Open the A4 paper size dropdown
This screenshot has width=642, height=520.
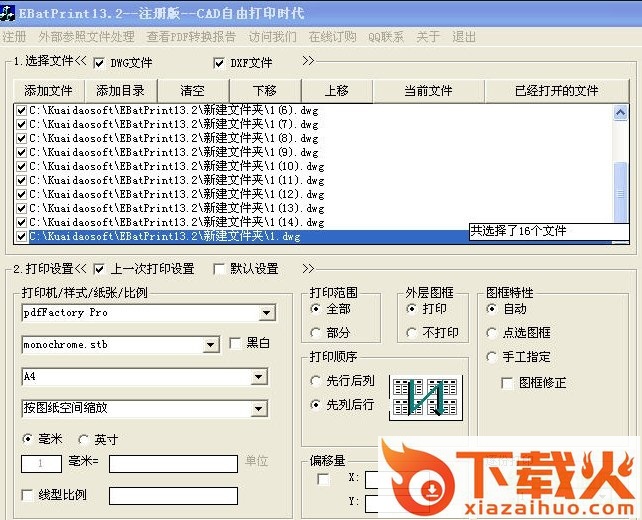pyautogui.click(x=259, y=376)
